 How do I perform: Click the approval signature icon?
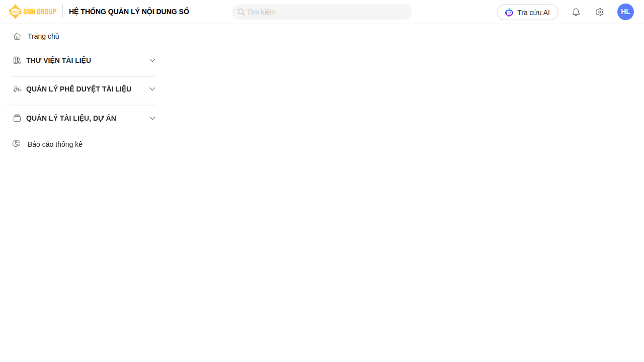[17, 89]
